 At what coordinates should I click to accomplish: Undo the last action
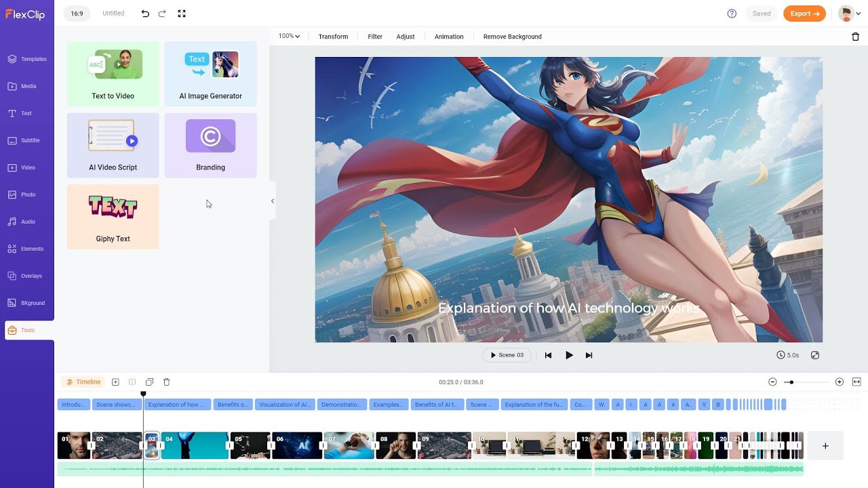[x=145, y=14]
